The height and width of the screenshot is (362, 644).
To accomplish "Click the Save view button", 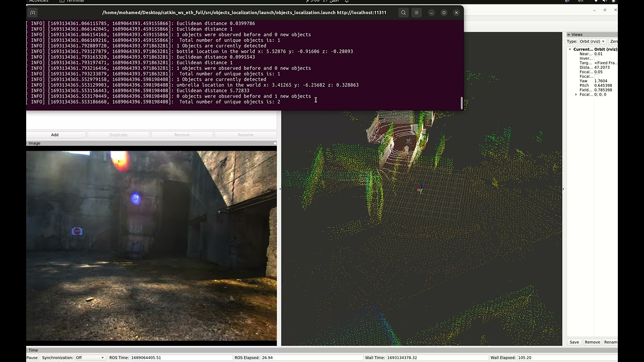I will 574,342.
